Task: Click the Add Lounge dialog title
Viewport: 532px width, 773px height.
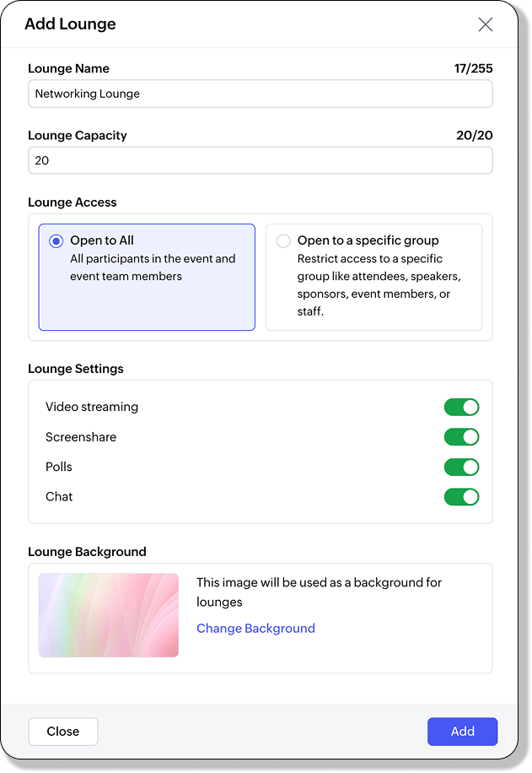Action: click(71, 24)
